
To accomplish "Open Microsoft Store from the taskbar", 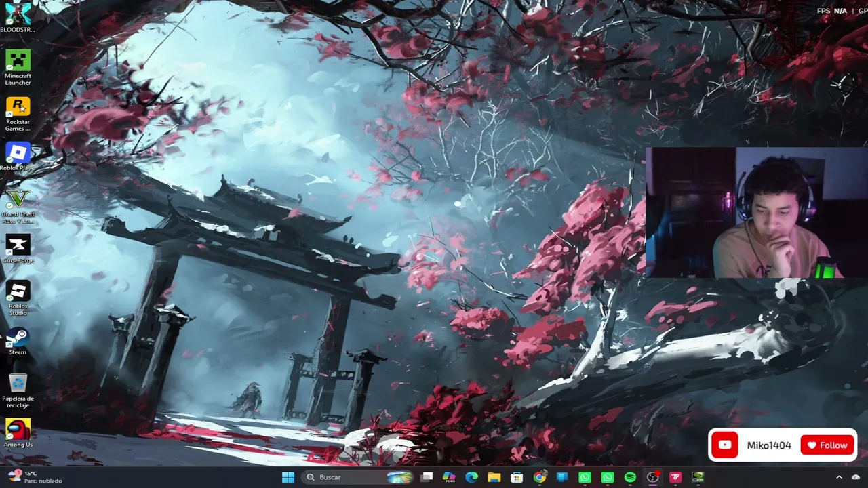I will point(517,477).
